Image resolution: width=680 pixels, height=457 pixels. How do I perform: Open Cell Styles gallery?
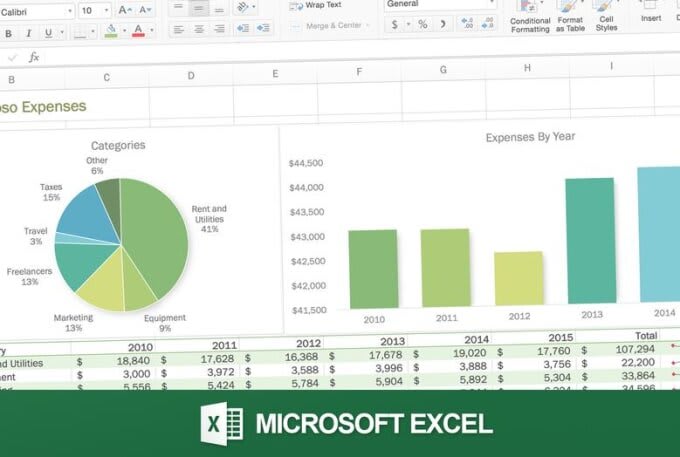pos(606,16)
